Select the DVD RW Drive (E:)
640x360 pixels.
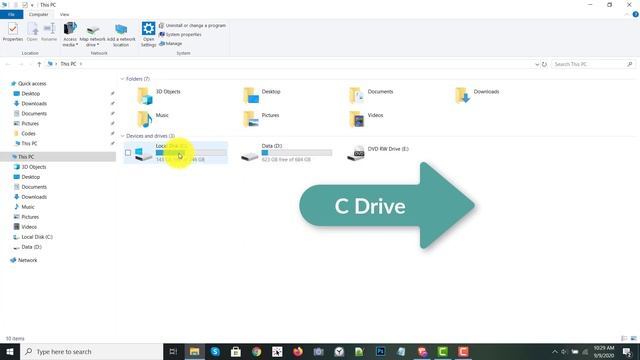point(378,153)
